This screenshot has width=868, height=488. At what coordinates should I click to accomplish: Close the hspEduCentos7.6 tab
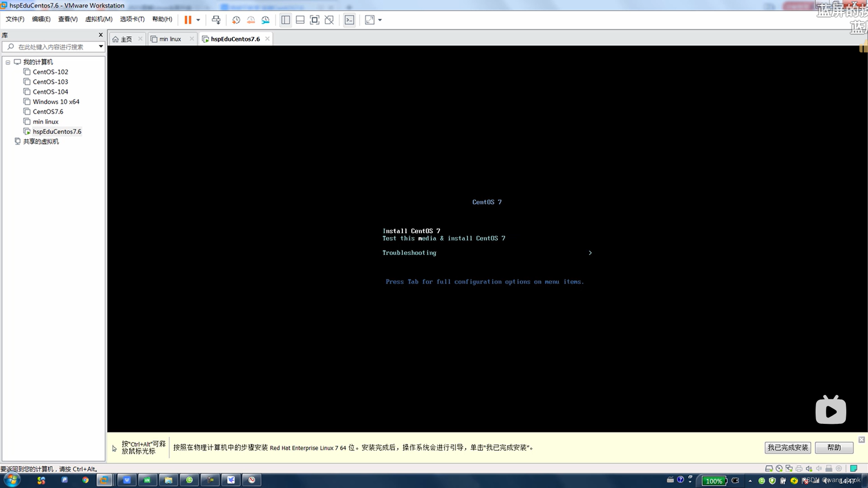pos(267,39)
